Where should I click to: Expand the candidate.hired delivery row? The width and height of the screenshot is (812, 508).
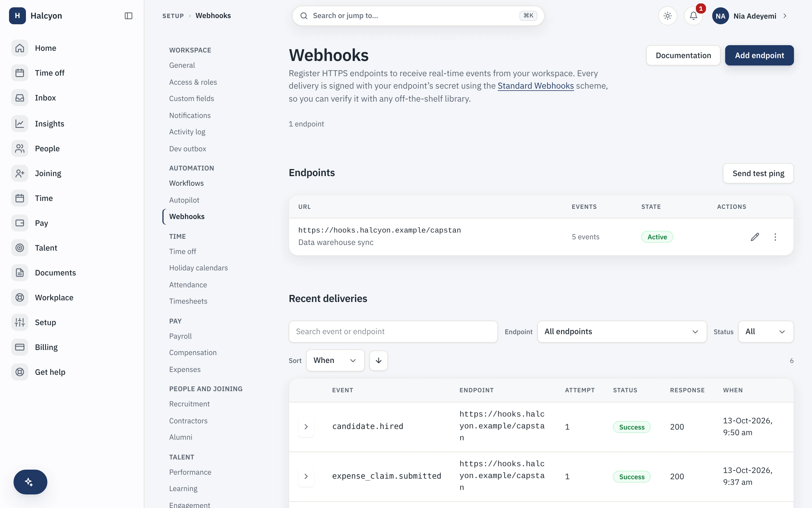tap(306, 427)
